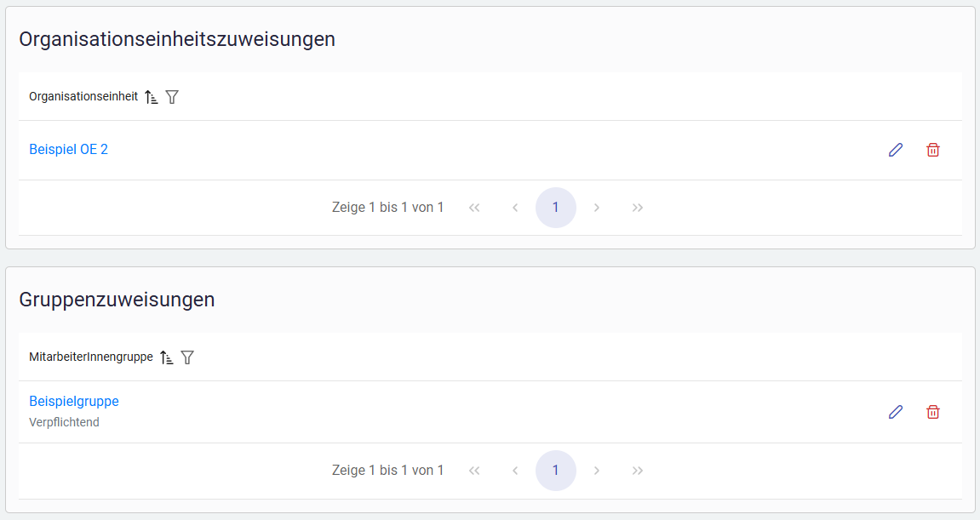
Task: Open filter for MitarbeiterInnengruppe column
Action: pyautogui.click(x=187, y=357)
